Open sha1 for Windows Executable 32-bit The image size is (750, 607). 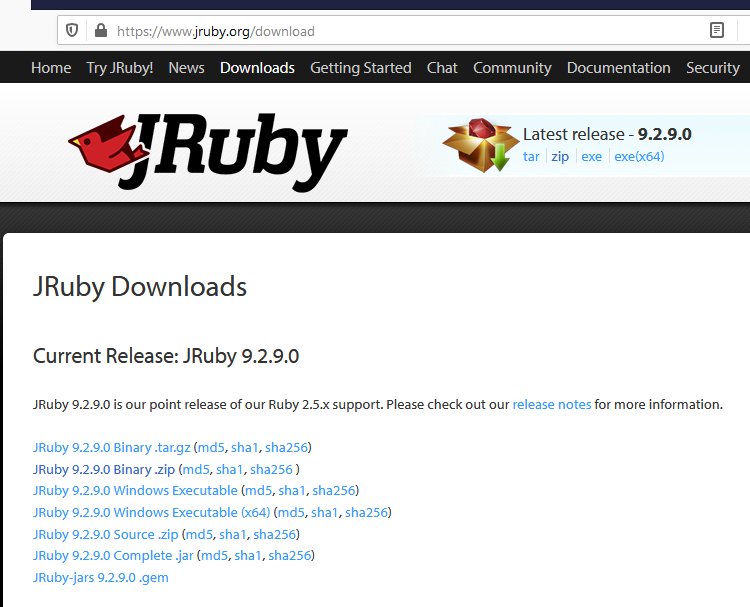292,491
